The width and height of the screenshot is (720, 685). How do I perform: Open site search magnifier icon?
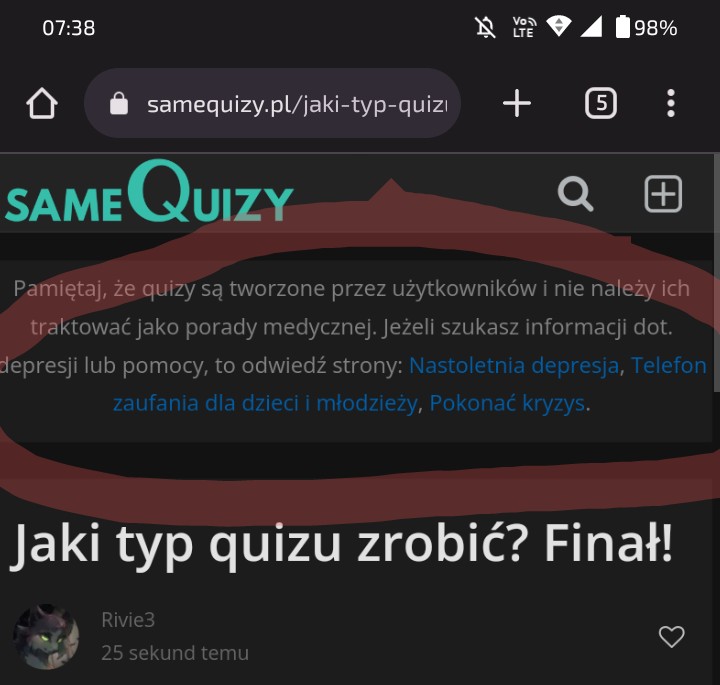pyautogui.click(x=575, y=194)
